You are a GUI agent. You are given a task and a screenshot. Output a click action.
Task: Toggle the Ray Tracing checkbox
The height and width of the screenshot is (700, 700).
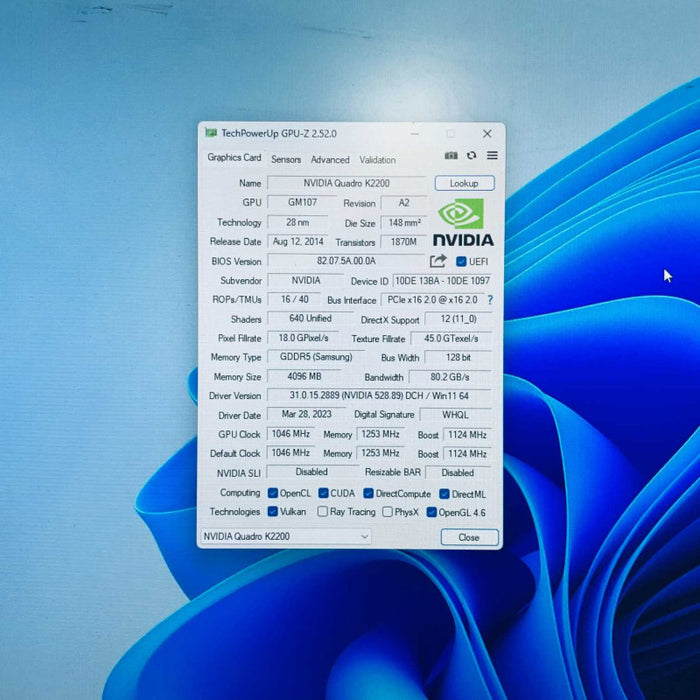(x=322, y=511)
